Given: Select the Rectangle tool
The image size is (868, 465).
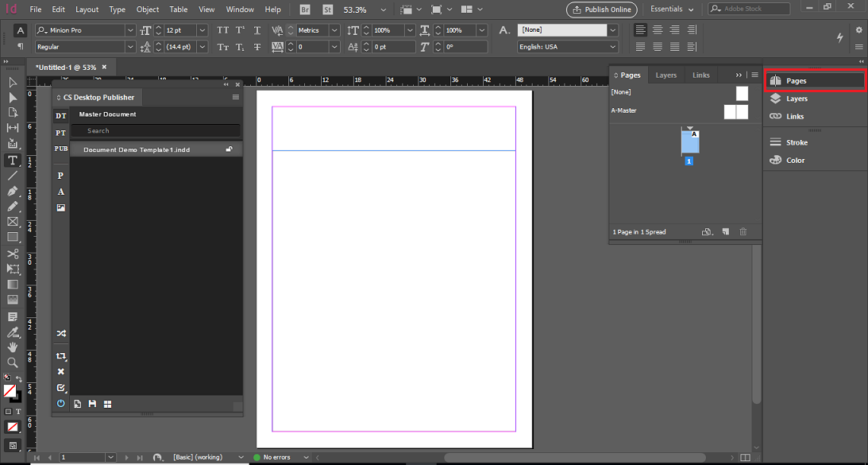Looking at the screenshot, I should click(13, 237).
